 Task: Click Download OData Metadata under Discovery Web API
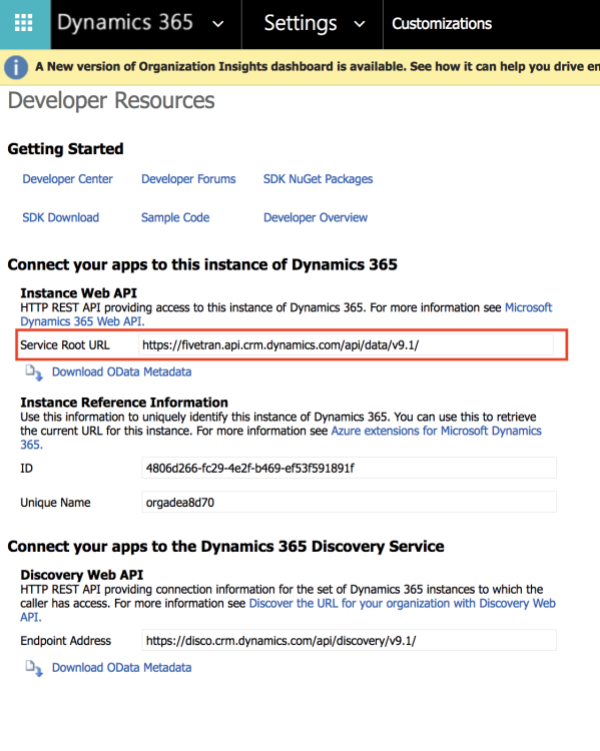122,668
